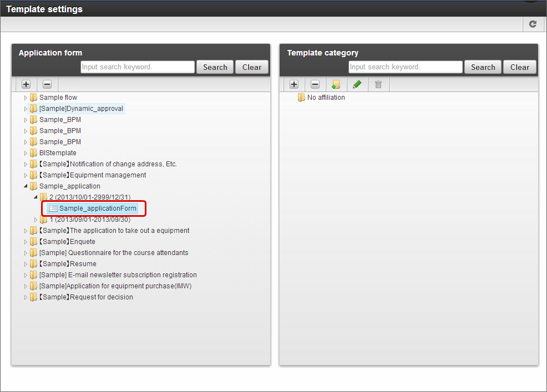Click the Sample flow folder icon
The image size is (547, 392).
[x=33, y=98]
